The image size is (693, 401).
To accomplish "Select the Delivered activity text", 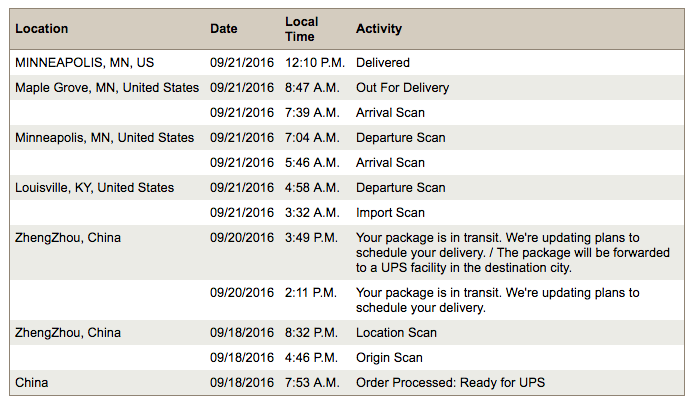I will (383, 63).
